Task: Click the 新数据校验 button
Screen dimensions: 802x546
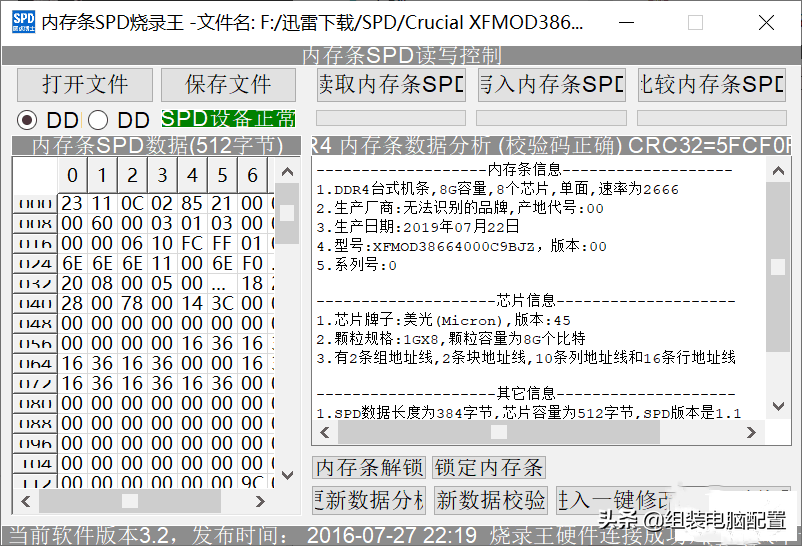Action: 491,499
